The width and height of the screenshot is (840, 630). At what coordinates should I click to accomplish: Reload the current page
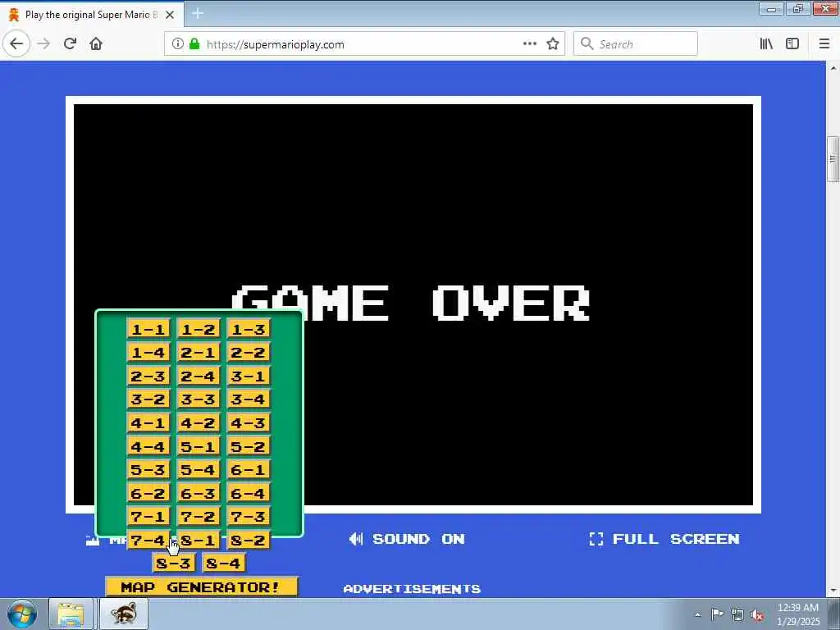click(x=70, y=44)
